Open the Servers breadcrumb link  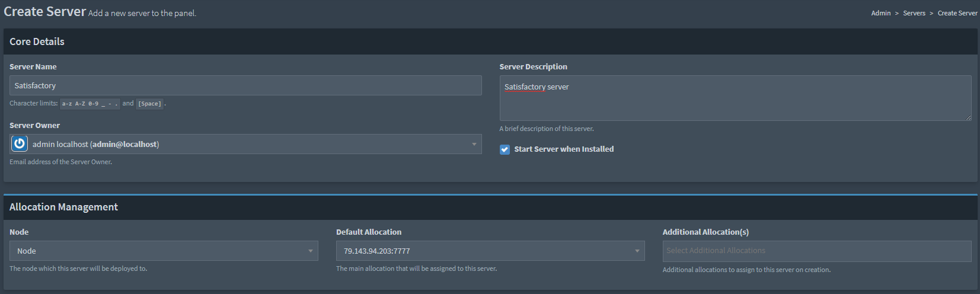coord(914,13)
